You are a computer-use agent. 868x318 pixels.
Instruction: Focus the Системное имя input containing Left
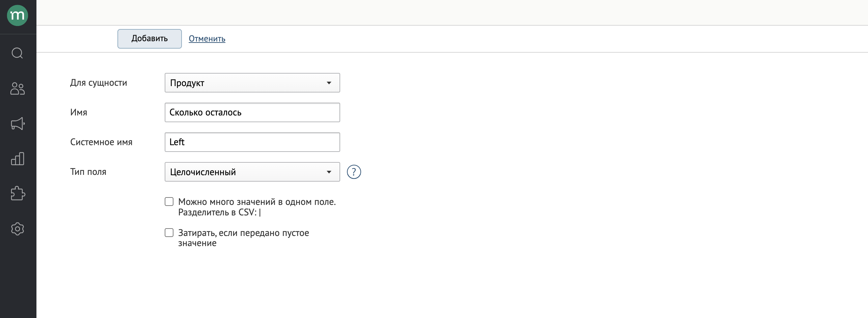coord(252,142)
